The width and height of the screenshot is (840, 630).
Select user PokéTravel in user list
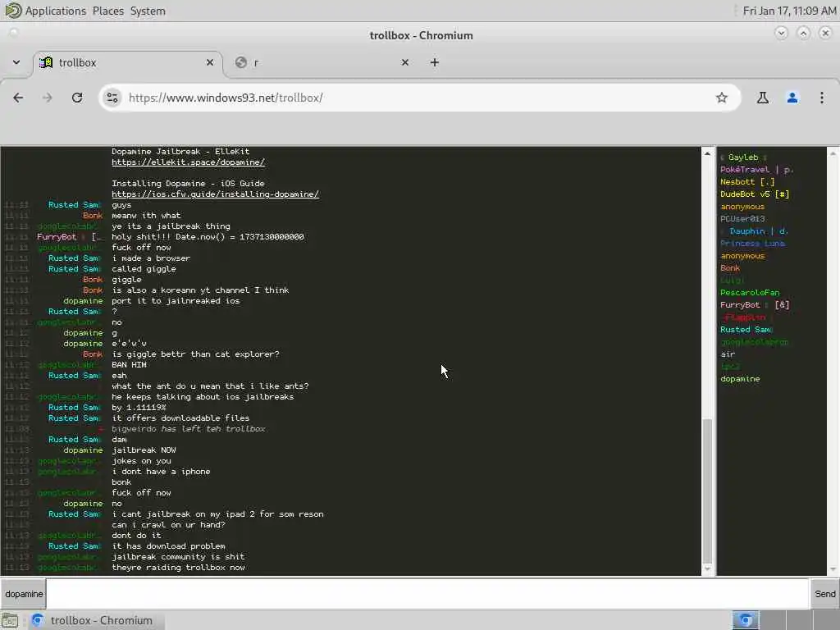coord(756,169)
